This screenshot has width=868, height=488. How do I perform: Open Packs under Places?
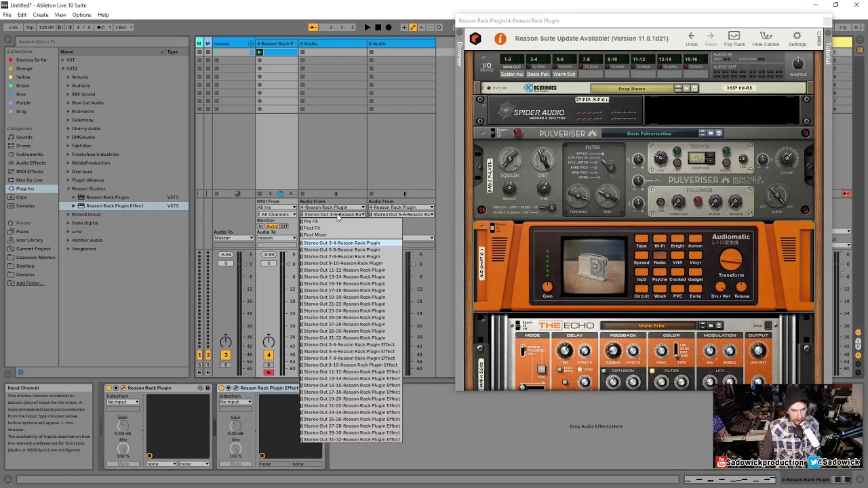pos(22,231)
